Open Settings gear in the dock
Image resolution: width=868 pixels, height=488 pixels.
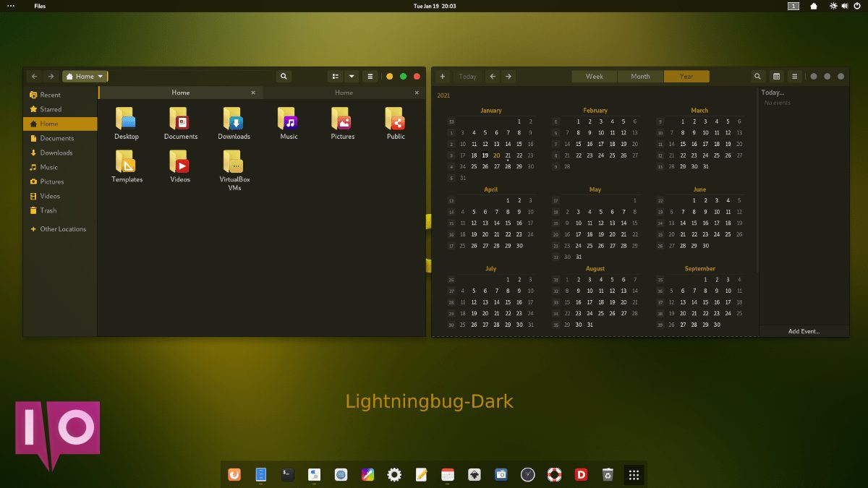pos(394,474)
